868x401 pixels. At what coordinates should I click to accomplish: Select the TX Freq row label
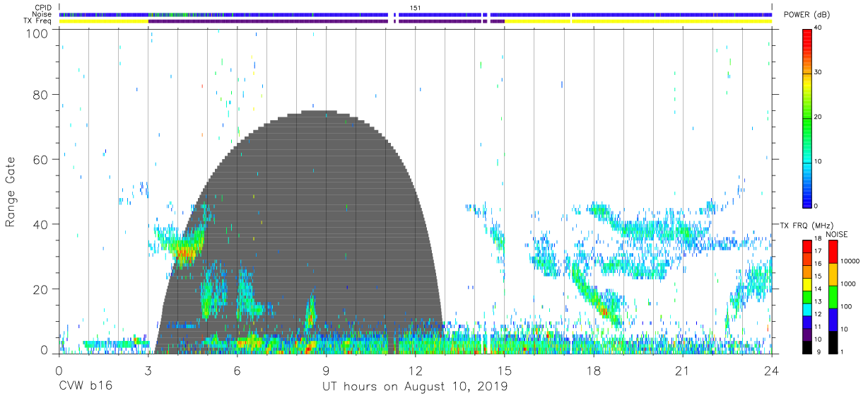(39, 21)
